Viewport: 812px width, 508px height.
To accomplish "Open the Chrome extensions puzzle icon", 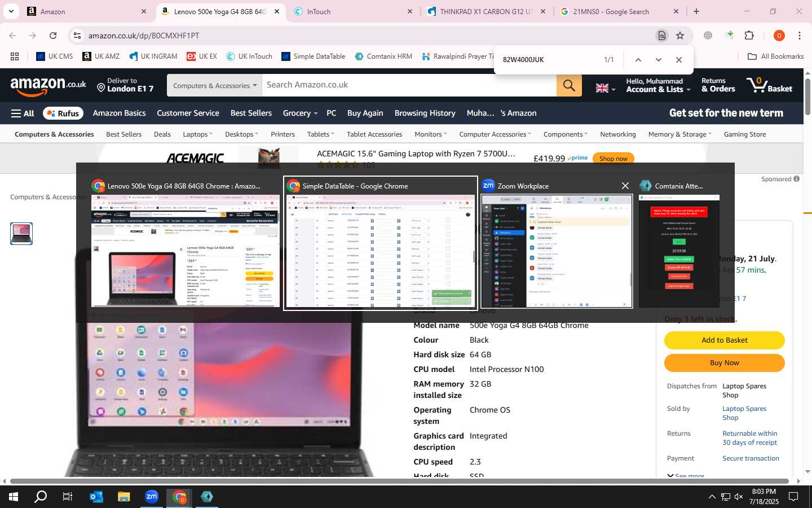I will (749, 36).
